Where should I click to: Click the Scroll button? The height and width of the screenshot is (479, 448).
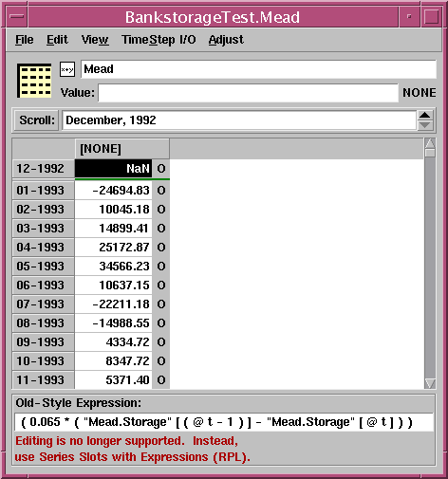[x=37, y=120]
